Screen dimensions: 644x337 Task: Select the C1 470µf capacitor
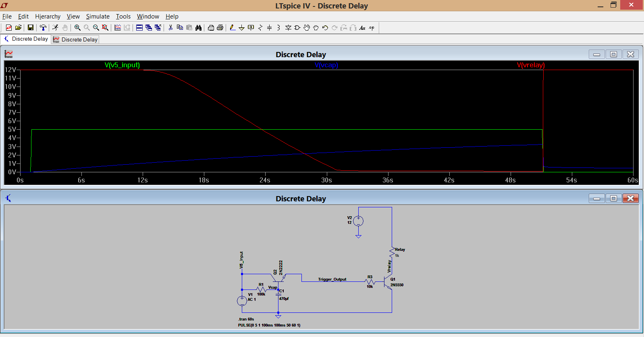[278, 294]
